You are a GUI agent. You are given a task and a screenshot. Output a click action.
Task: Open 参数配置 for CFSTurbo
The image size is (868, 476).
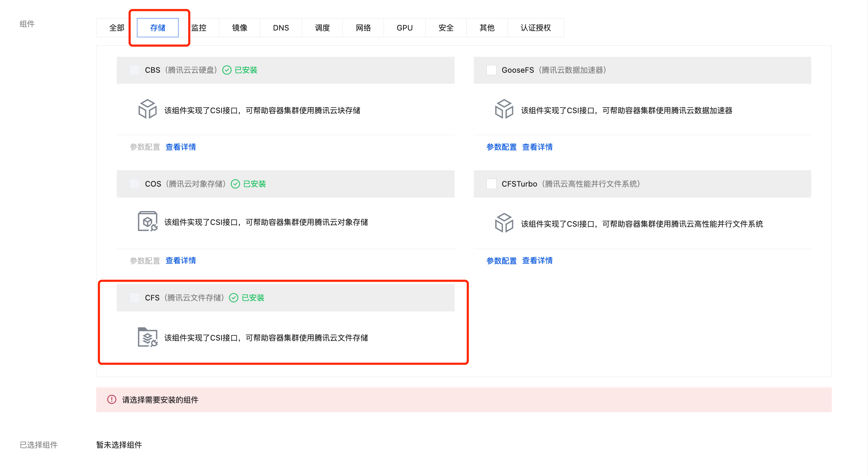click(x=501, y=260)
